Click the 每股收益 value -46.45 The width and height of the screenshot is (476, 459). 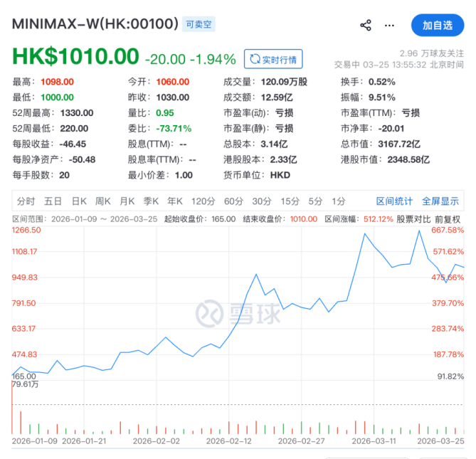73,144
